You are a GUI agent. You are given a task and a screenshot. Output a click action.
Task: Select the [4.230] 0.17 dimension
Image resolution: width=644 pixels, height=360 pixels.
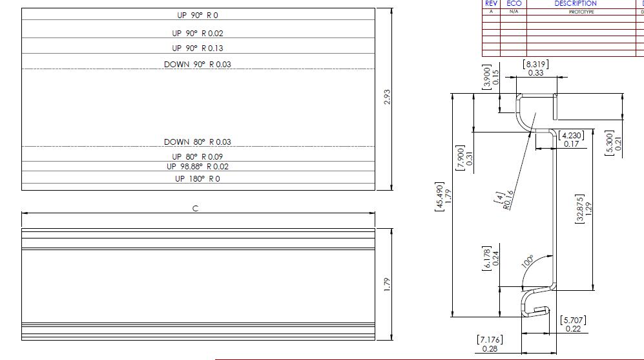click(x=571, y=140)
